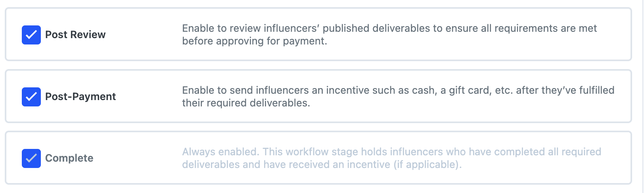Image resolution: width=644 pixels, height=193 pixels.
Task: Click the Post Review label
Action: pyautogui.click(x=75, y=35)
